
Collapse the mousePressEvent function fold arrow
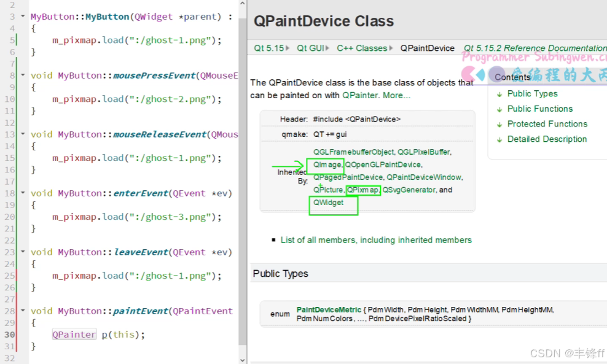coord(23,75)
